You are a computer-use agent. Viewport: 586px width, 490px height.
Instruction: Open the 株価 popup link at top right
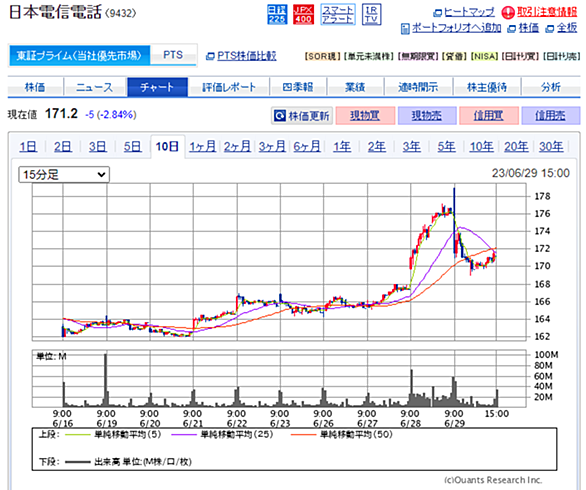point(528,28)
